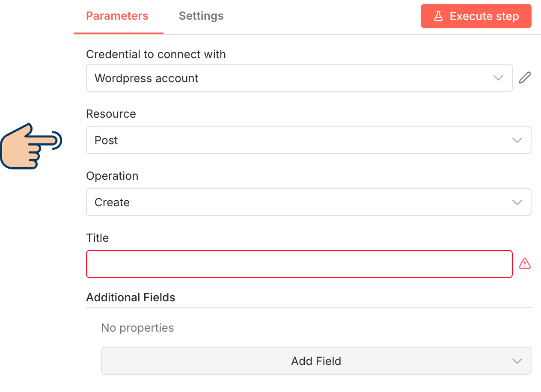Open the Resource dropdown showing Post
This screenshot has height=392, width=541.
300,140
